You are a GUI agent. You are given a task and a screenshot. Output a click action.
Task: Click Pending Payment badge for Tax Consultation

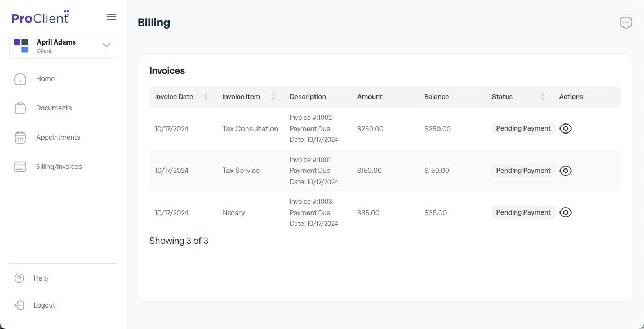(523, 128)
